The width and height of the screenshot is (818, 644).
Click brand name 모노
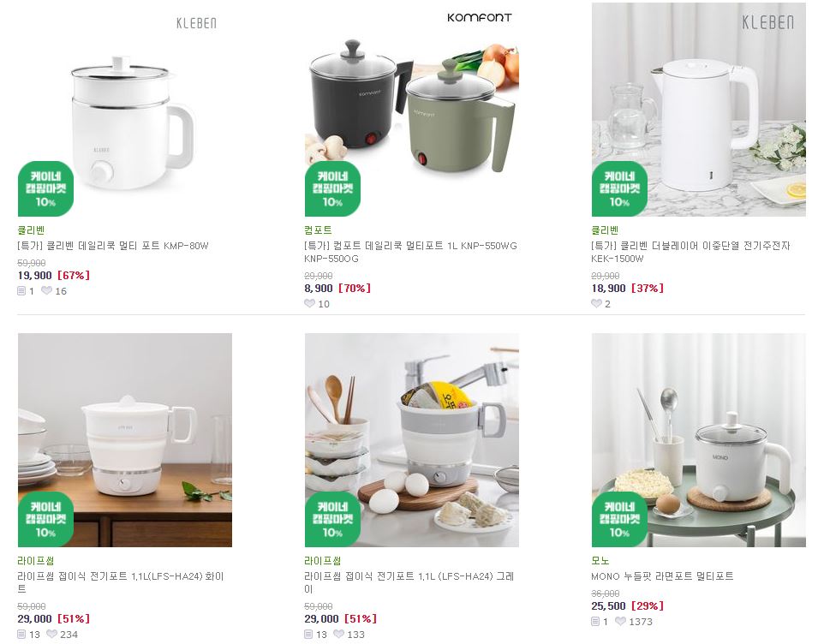point(600,561)
